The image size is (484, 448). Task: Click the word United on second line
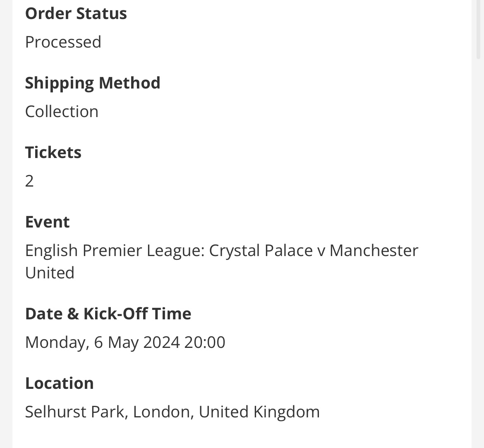click(x=50, y=273)
